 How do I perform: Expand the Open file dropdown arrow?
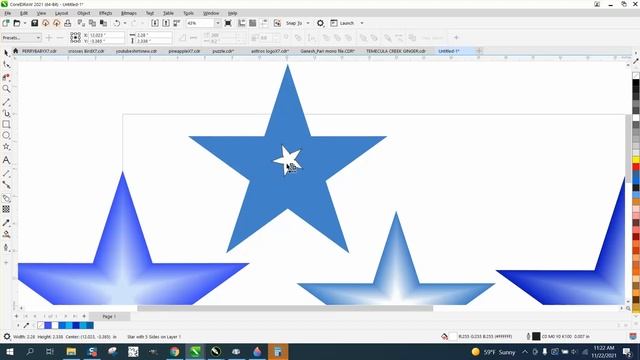pos(24,23)
